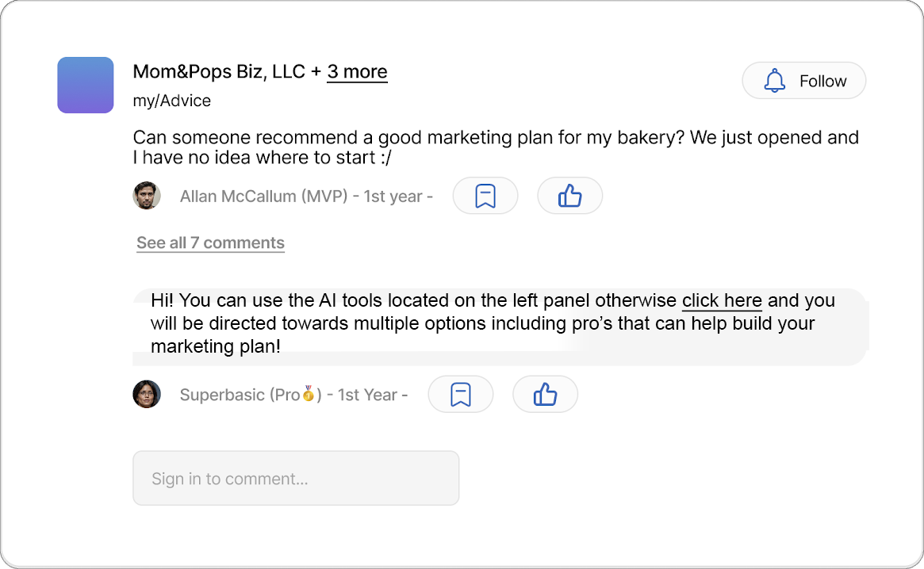Click the gold medal Pro badge
Screen dimensions: 924x569
pyautogui.click(x=308, y=394)
